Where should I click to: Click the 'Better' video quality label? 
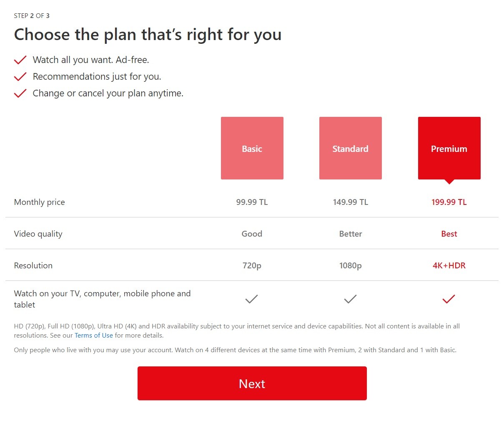tap(351, 234)
